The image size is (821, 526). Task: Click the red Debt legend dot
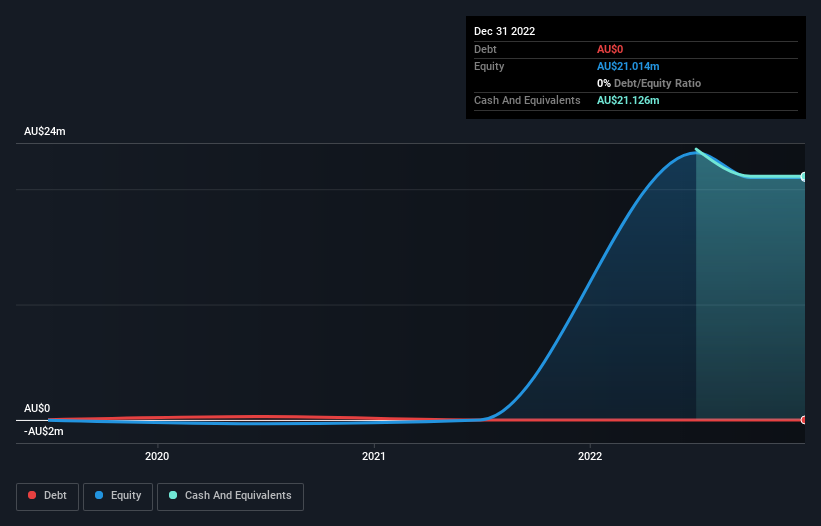[x=32, y=495]
